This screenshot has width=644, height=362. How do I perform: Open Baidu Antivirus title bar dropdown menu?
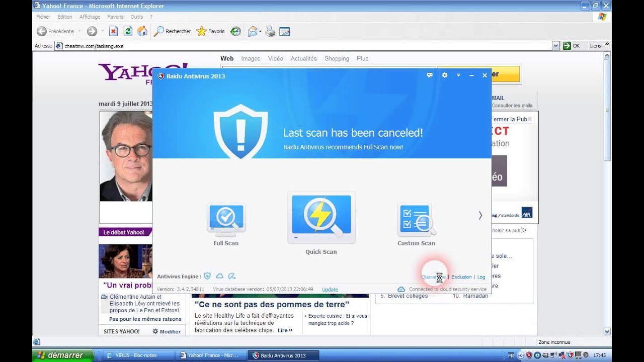tap(458, 75)
